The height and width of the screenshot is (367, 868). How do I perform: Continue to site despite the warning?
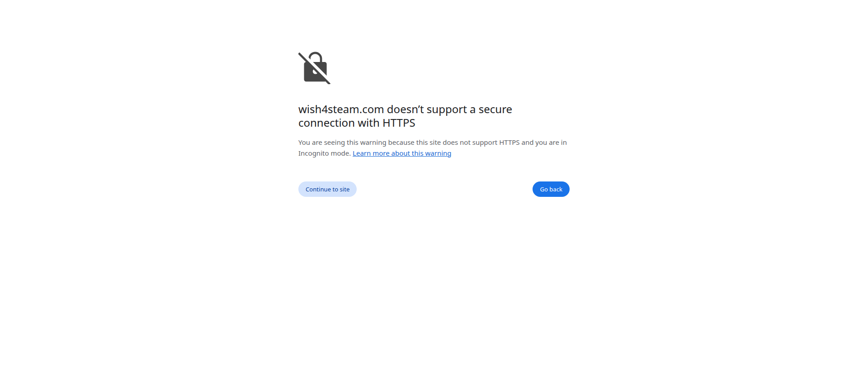pos(327,189)
